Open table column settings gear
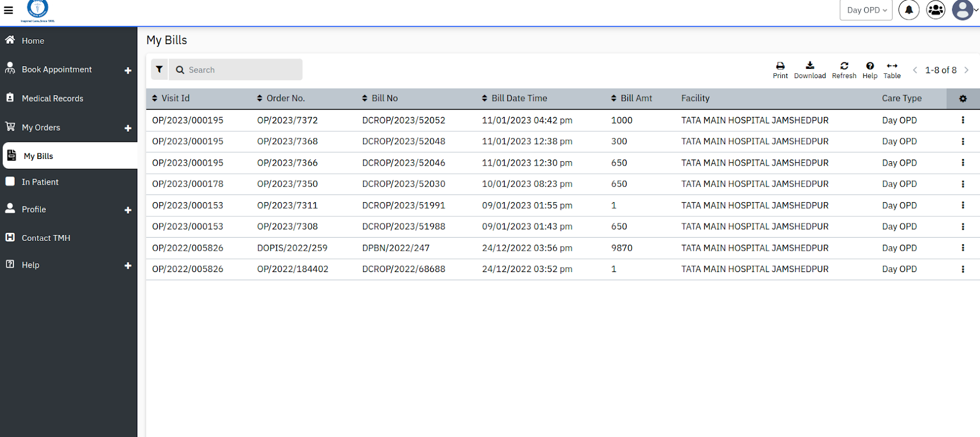Image resolution: width=980 pixels, height=437 pixels. click(x=962, y=98)
